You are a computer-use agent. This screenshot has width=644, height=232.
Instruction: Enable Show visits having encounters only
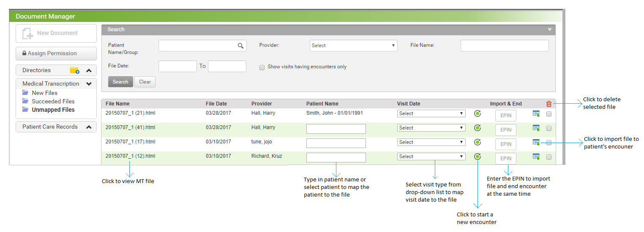point(262,67)
